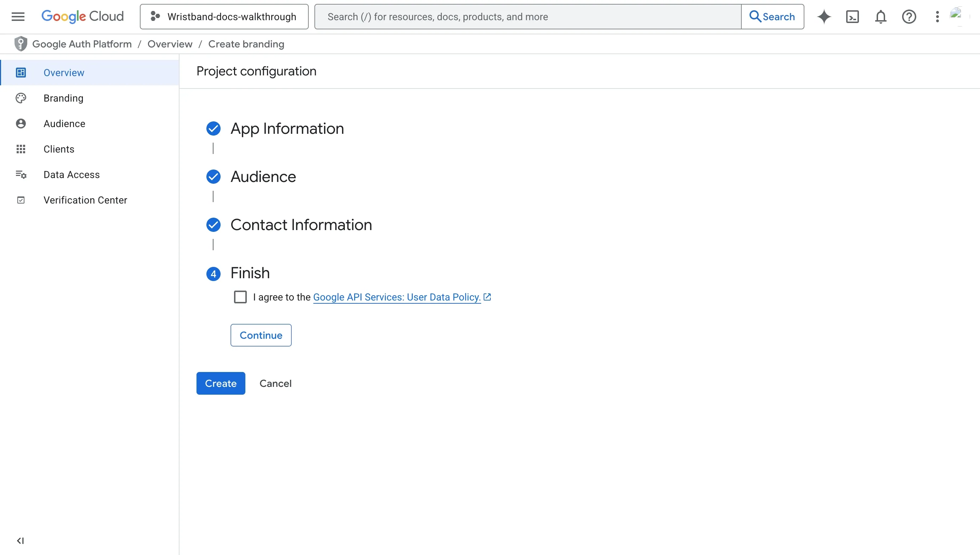The width and height of the screenshot is (980, 555).
Task: Click the Search button
Action: [772, 17]
